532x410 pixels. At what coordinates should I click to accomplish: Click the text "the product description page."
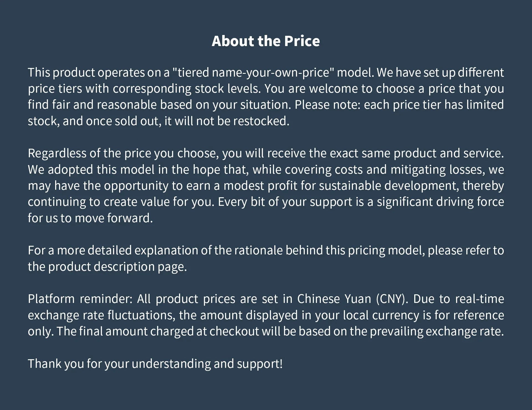coord(108,267)
